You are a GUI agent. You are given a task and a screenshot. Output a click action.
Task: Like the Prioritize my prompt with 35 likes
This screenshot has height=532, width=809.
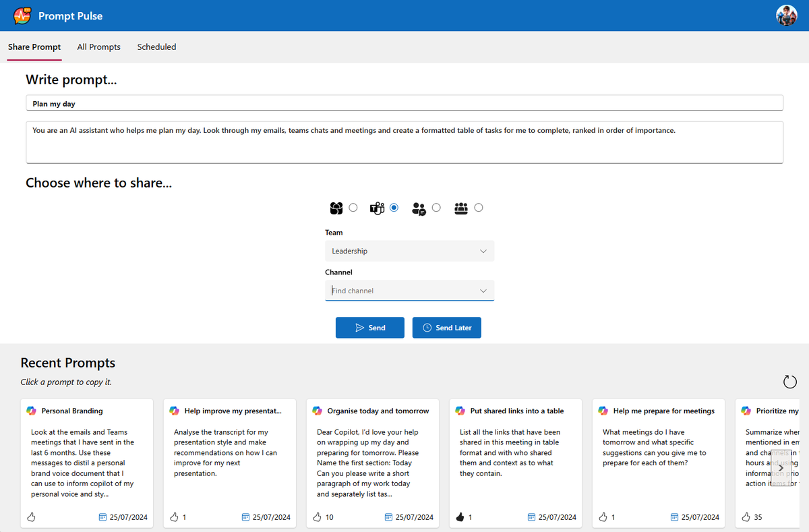pos(746,517)
